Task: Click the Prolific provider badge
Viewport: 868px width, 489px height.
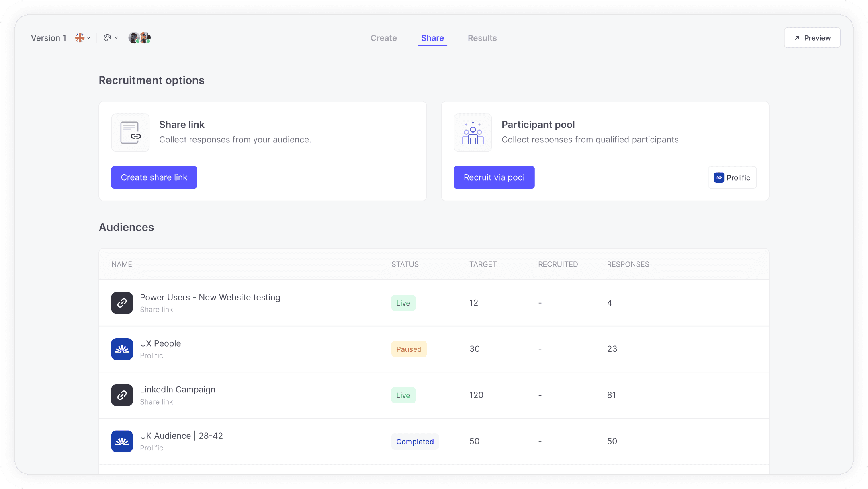Action: (x=732, y=177)
